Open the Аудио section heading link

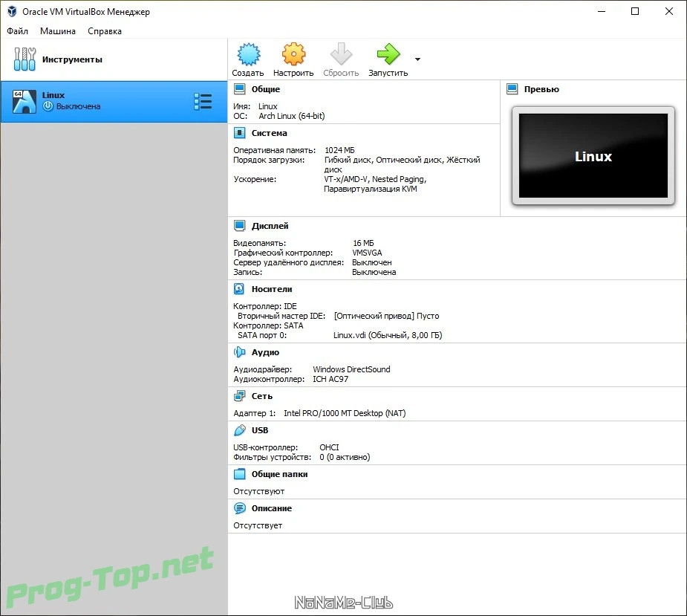[265, 352]
